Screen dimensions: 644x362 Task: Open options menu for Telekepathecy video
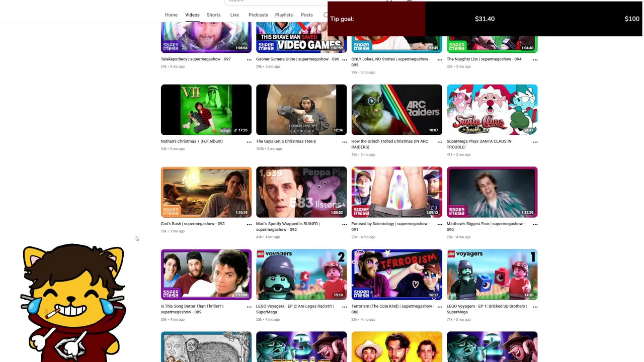click(249, 60)
